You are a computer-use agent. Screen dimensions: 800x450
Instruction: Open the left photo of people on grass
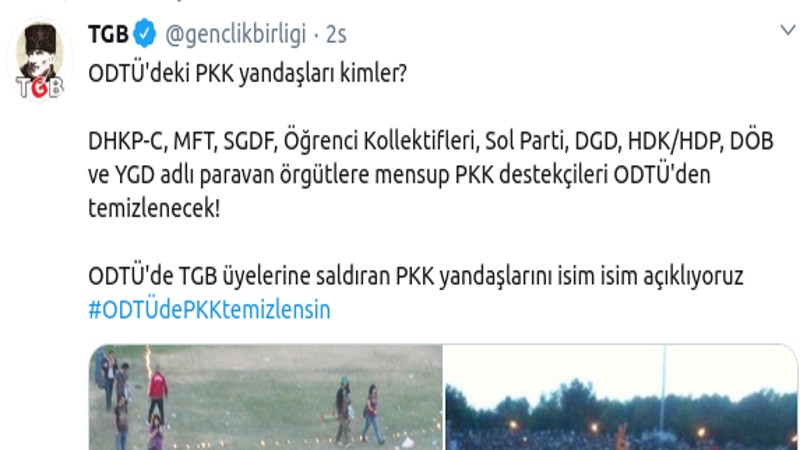coord(266,397)
